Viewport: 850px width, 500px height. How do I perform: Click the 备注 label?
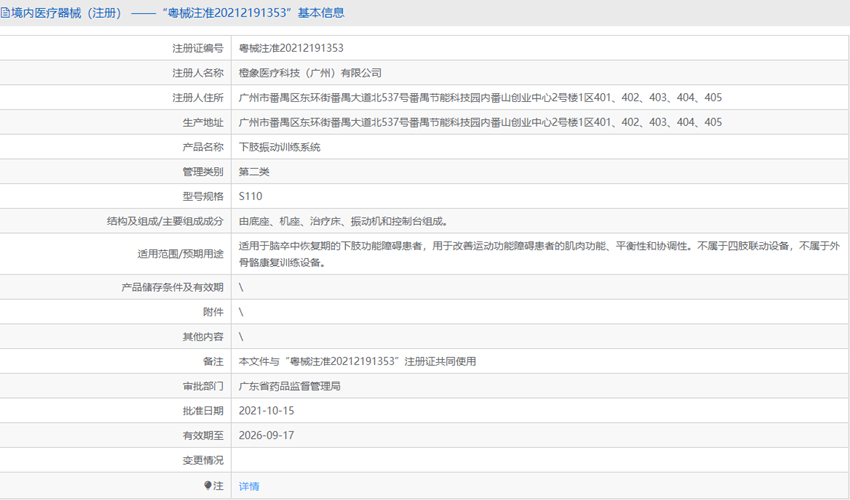click(x=213, y=361)
